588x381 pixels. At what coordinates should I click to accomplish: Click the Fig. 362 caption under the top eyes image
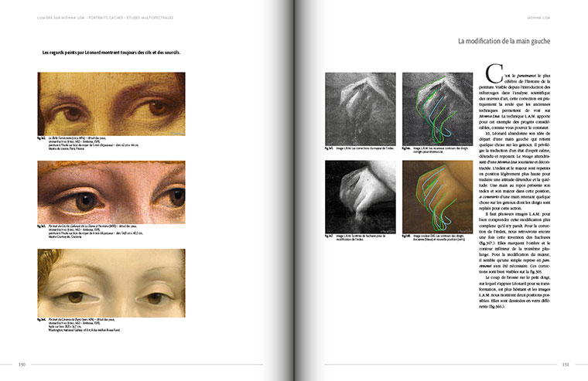coord(88,144)
